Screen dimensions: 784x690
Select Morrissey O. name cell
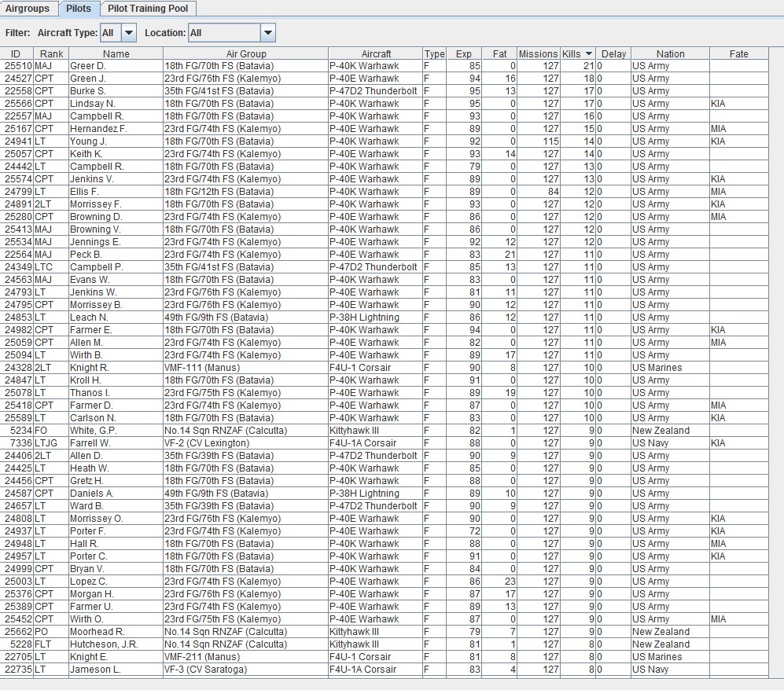pyautogui.click(x=116, y=519)
